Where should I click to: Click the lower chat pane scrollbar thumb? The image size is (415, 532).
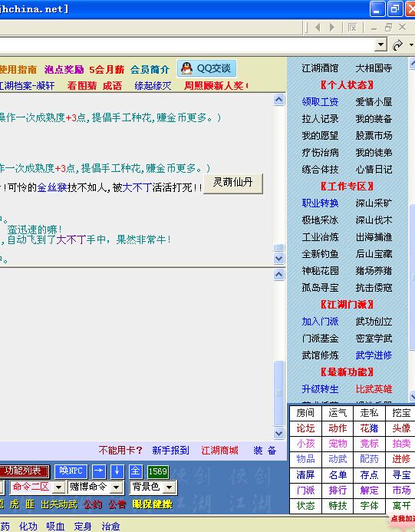click(x=278, y=394)
